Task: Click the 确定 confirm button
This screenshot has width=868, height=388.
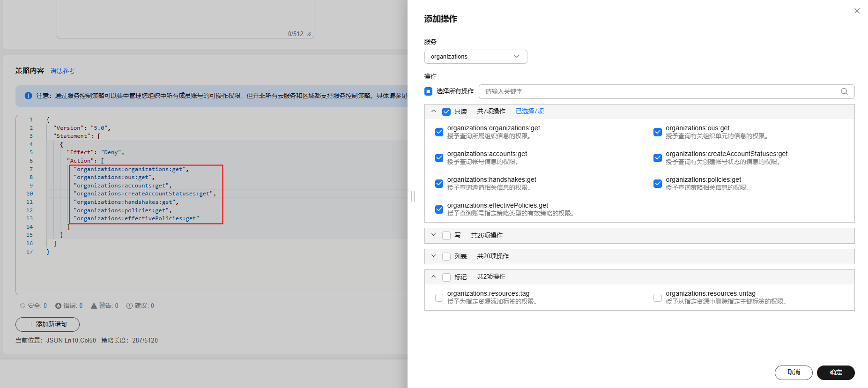Action: tap(835, 372)
